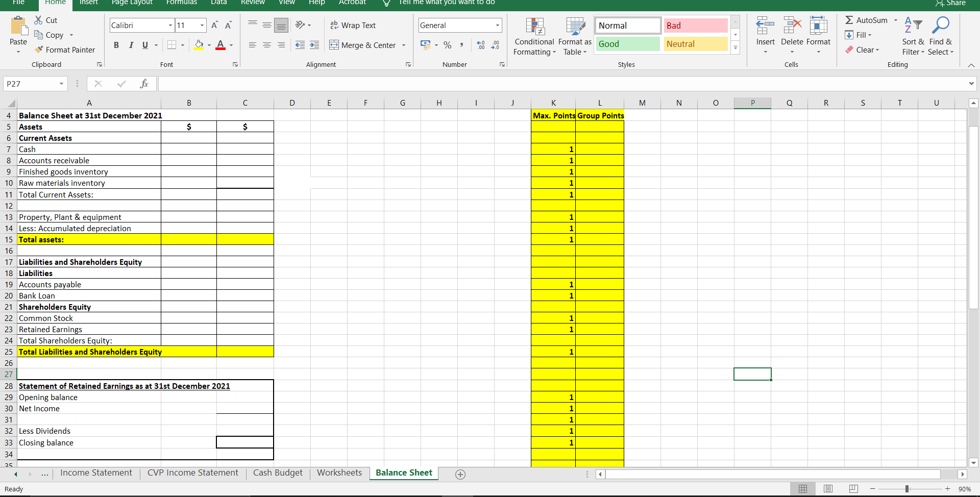Open the Data ribbon tab
Viewport: 980px width, 497px height.
point(219,3)
